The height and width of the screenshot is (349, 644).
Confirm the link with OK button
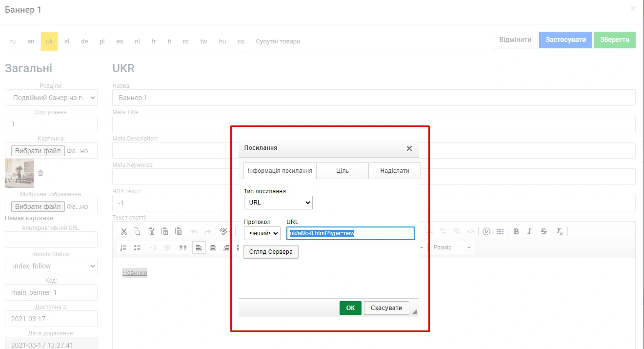pyautogui.click(x=350, y=308)
